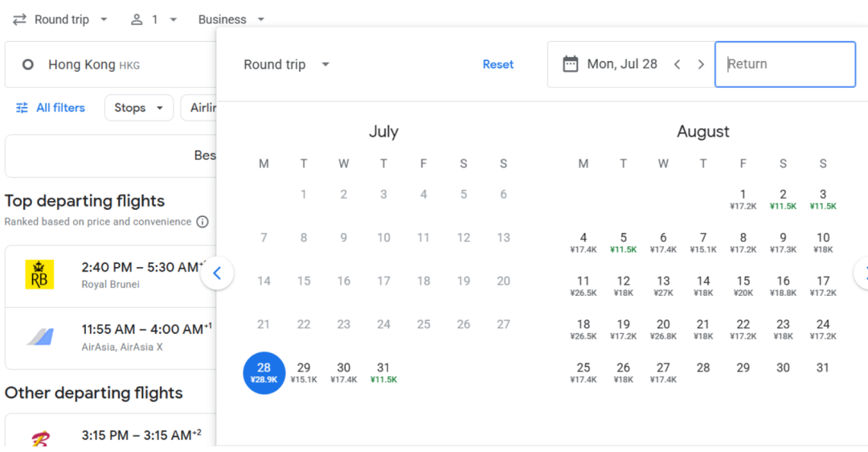The height and width of the screenshot is (452, 868).
Task: Select August 31 in the calendar
Action: (x=823, y=368)
